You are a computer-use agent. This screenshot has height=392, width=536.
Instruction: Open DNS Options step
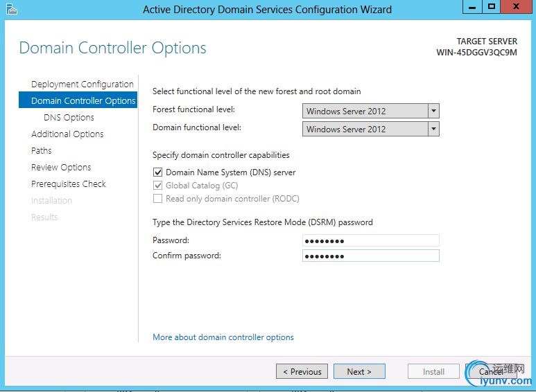(x=69, y=118)
